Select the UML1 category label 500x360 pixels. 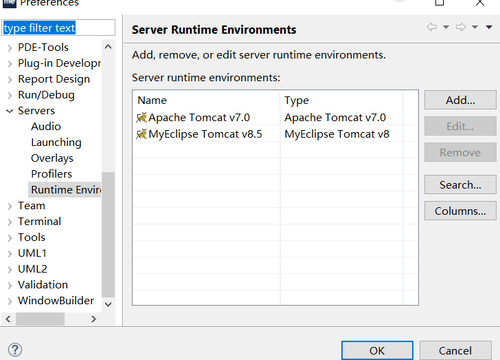tap(32, 253)
